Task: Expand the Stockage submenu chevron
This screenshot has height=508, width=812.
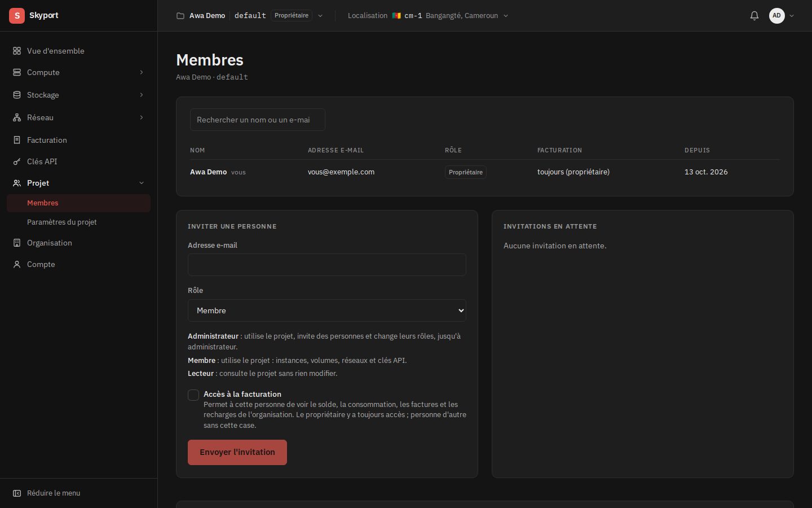Action: point(142,95)
